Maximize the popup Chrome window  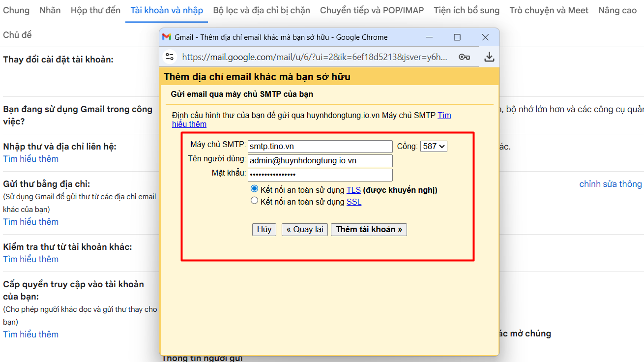tap(457, 37)
